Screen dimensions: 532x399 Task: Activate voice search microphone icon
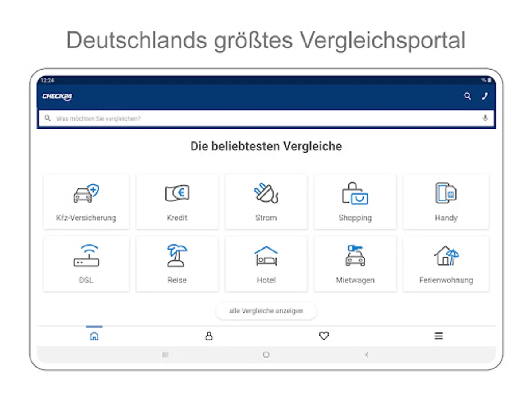click(485, 118)
